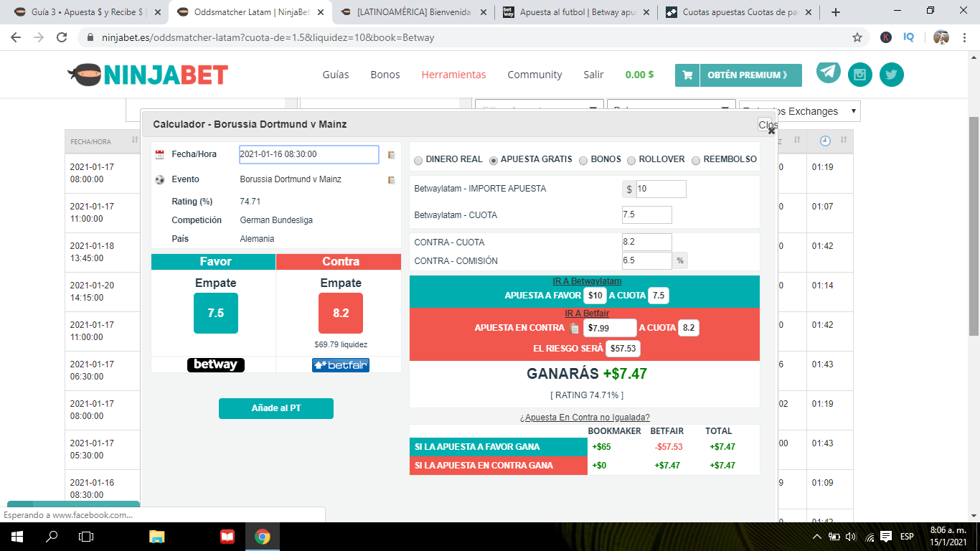
Task: Open Guías menu item
Action: (x=336, y=75)
